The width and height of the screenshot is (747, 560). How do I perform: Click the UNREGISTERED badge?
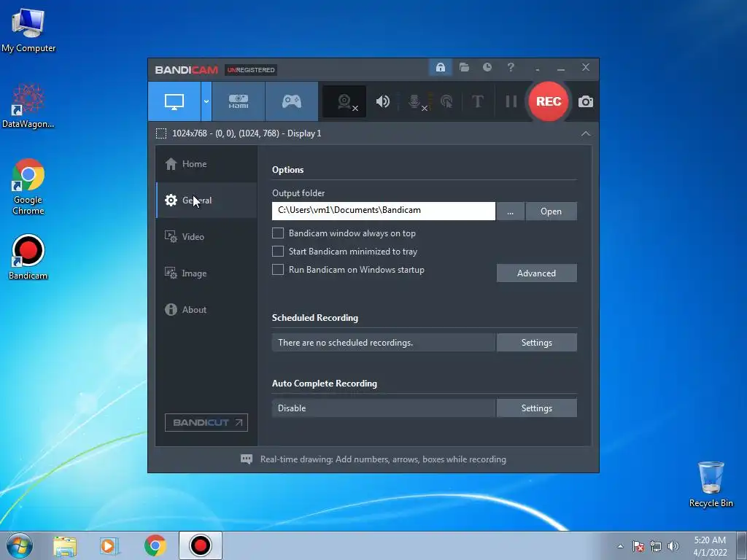251,70
